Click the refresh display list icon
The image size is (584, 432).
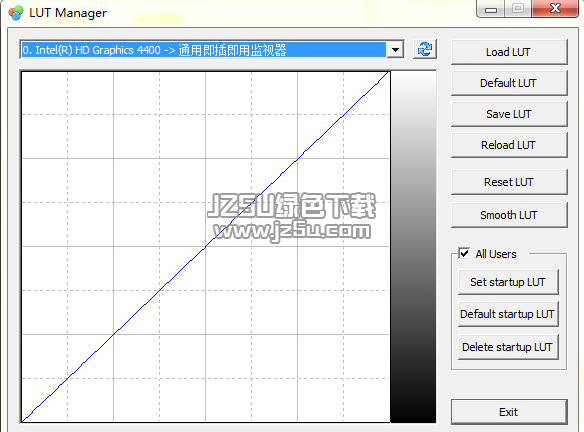click(x=425, y=49)
